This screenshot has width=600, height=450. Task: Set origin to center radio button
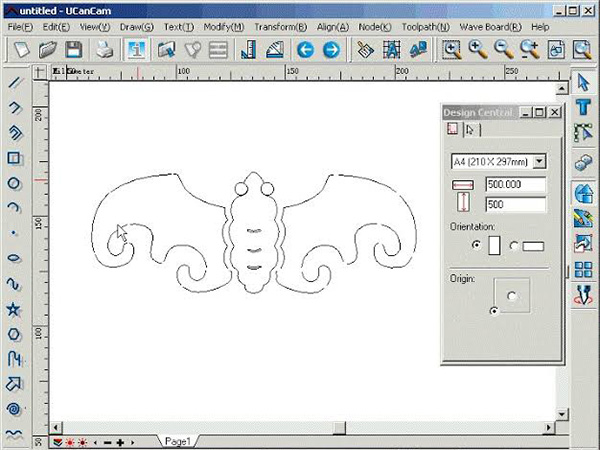512,296
